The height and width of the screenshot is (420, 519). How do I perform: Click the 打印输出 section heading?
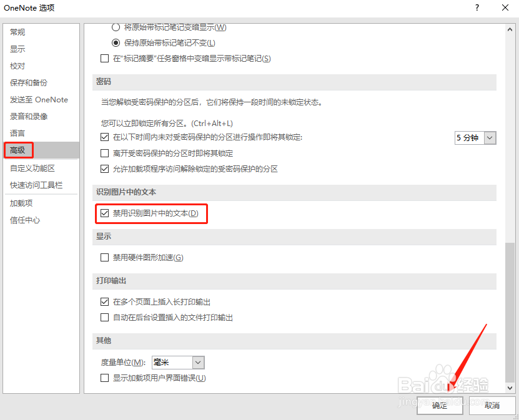111,281
